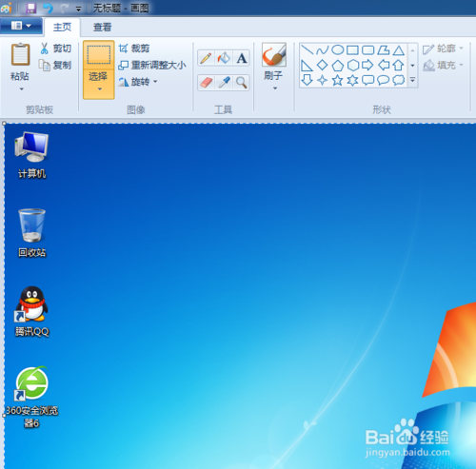
Task: Select the Magnifier tool
Action: coord(242,83)
